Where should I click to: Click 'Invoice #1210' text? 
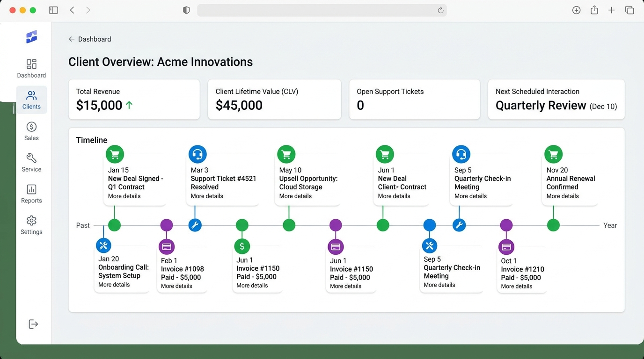click(523, 269)
